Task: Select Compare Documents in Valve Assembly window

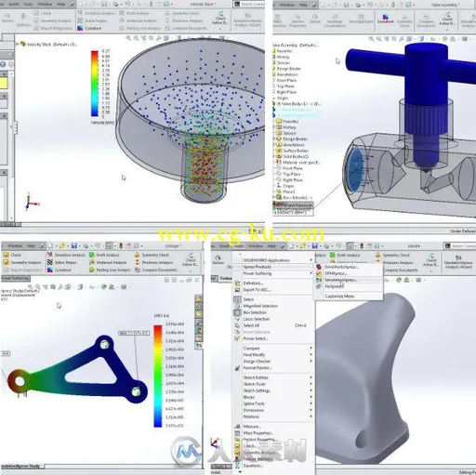Action: (x=426, y=20)
